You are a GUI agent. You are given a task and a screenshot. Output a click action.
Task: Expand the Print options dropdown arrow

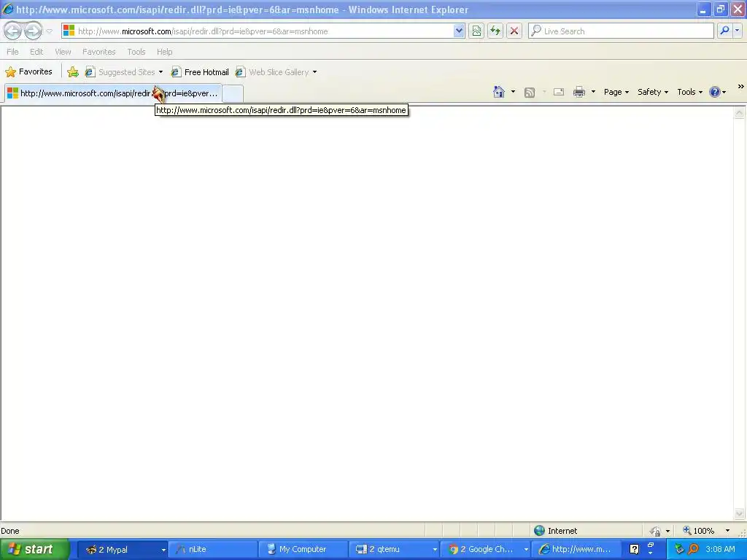(x=593, y=92)
